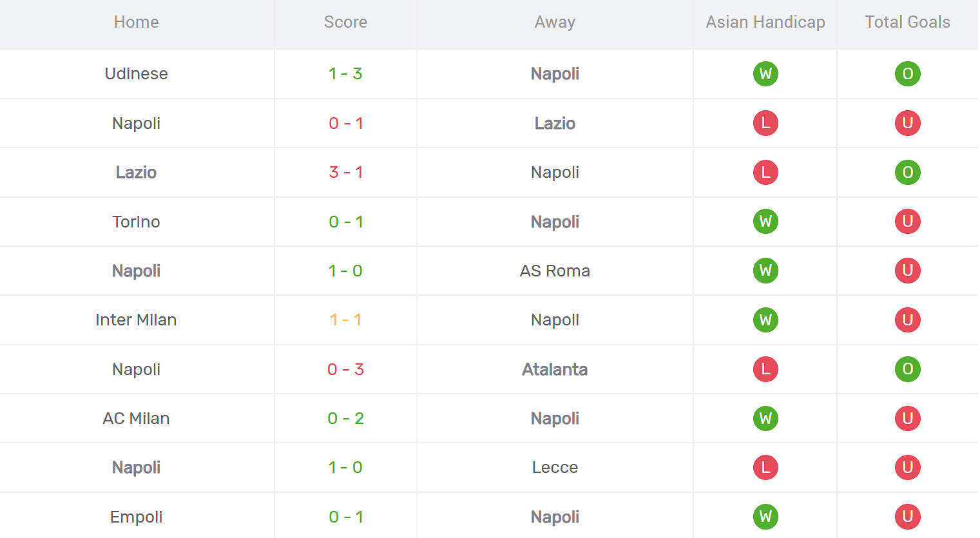The height and width of the screenshot is (538, 980).
Task: Open the Inter Milan team link
Action: [136, 320]
